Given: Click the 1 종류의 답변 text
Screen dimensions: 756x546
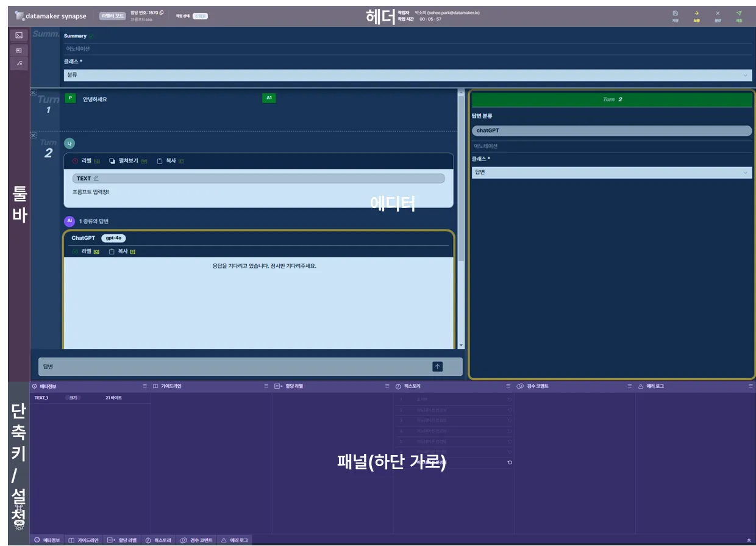Looking at the screenshot, I should pyautogui.click(x=93, y=221).
